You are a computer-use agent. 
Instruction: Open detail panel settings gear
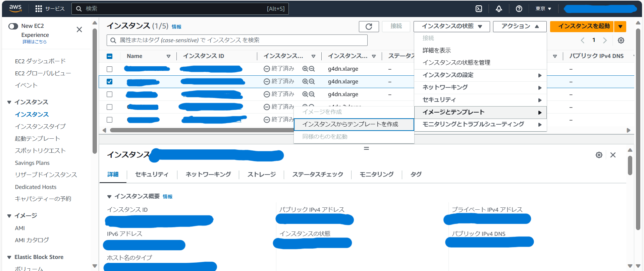click(x=599, y=155)
